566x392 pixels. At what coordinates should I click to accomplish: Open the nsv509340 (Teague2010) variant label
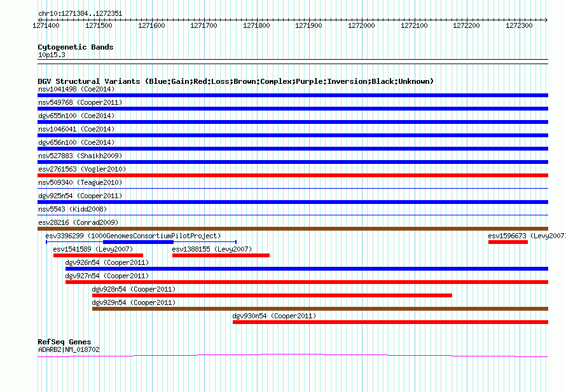pyautogui.click(x=80, y=182)
